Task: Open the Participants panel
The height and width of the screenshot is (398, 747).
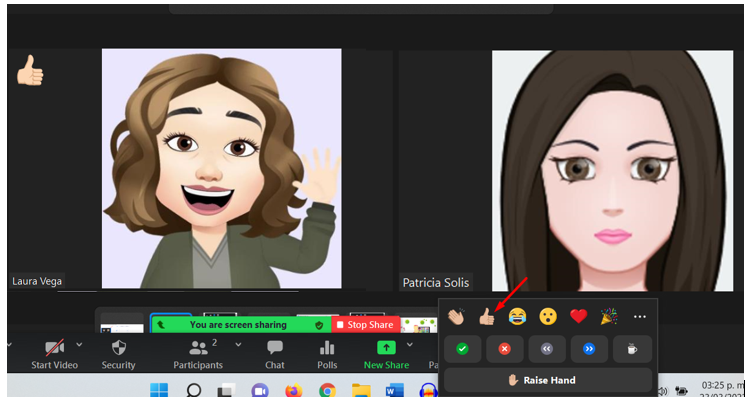Action: click(198, 355)
